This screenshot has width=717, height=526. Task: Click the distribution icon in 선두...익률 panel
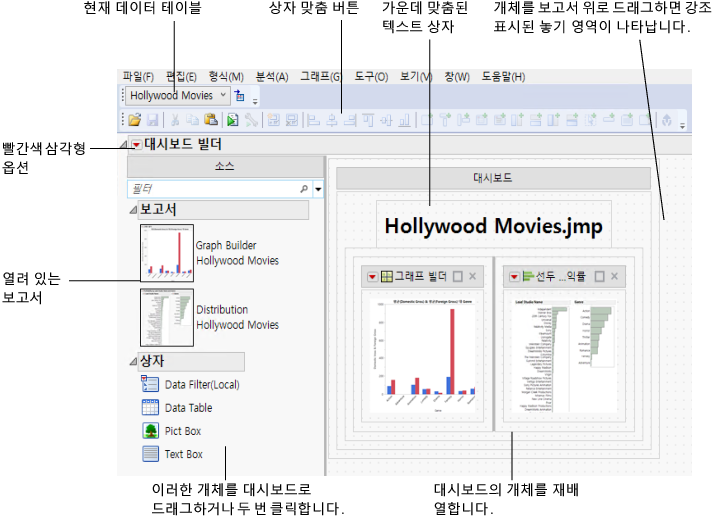point(529,276)
